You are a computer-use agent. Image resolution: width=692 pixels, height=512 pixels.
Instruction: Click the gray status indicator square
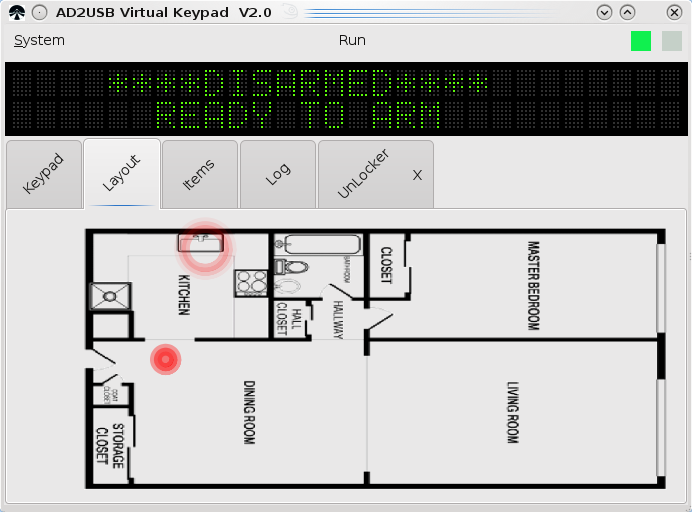point(672,41)
